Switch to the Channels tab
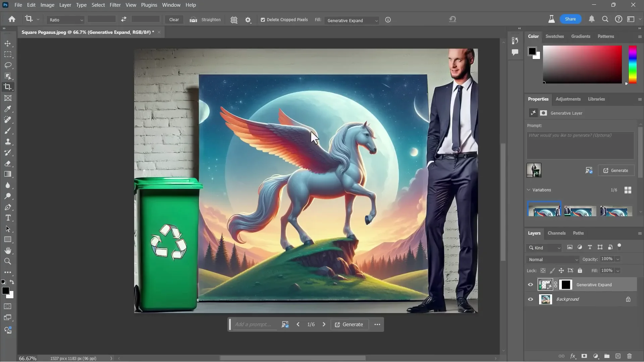Viewport: 644px width, 362px height. (556, 233)
